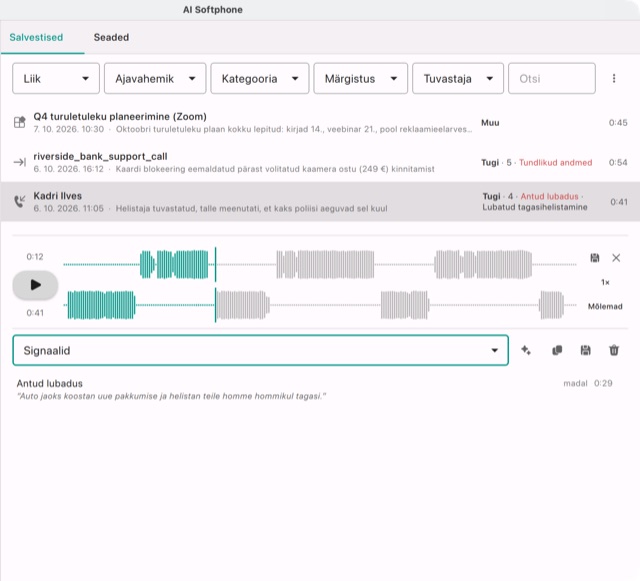Click the incoming call icon for Kadri Ilves

coord(20,201)
